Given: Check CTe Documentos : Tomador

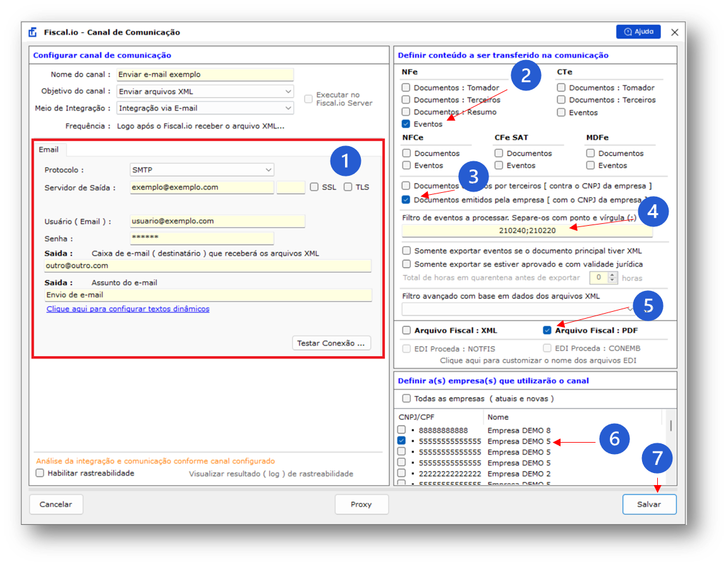Looking at the screenshot, I should click(561, 87).
